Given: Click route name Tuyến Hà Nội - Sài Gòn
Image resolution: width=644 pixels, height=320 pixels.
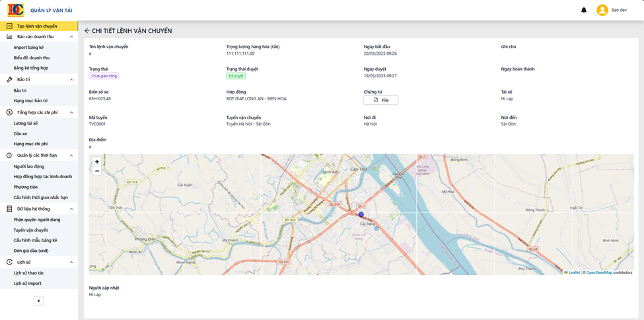Looking at the screenshot, I should click(x=248, y=124).
